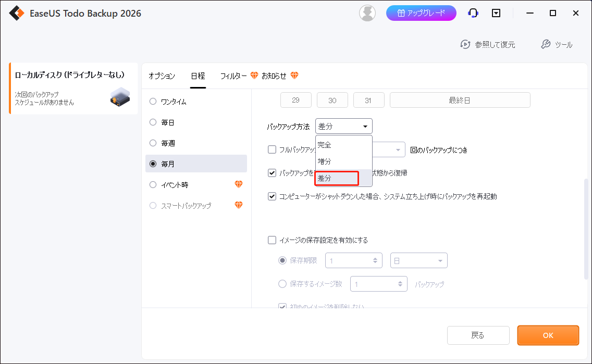The height and width of the screenshot is (364, 592).
Task: Click the vertical scrollbar of the schedule panel
Action: pos(586,229)
